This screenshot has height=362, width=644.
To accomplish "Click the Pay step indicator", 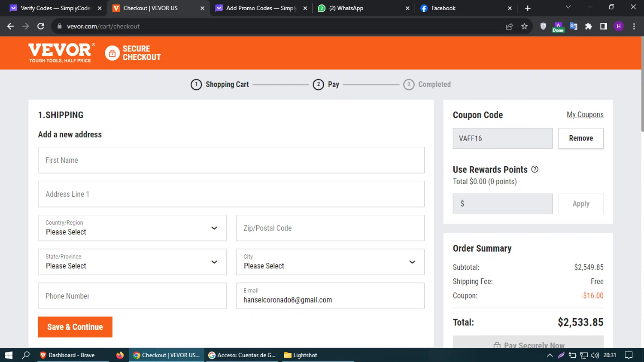I will (326, 85).
